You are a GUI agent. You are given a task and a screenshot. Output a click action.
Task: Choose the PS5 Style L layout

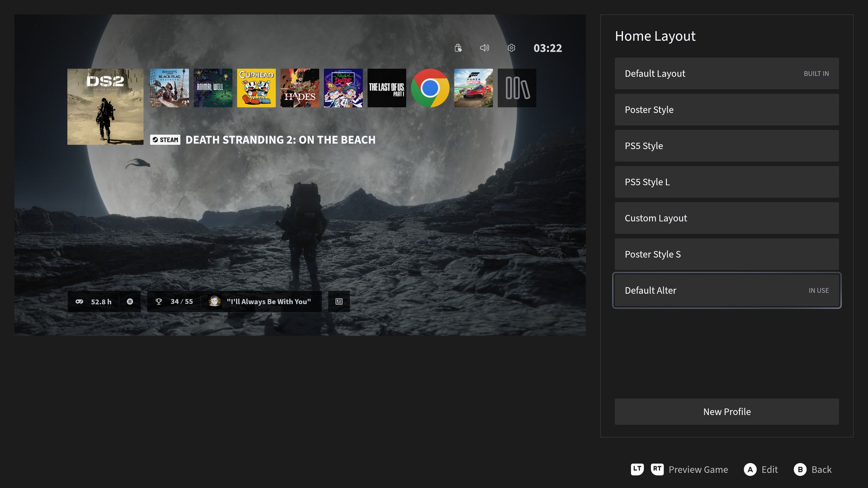tap(726, 182)
